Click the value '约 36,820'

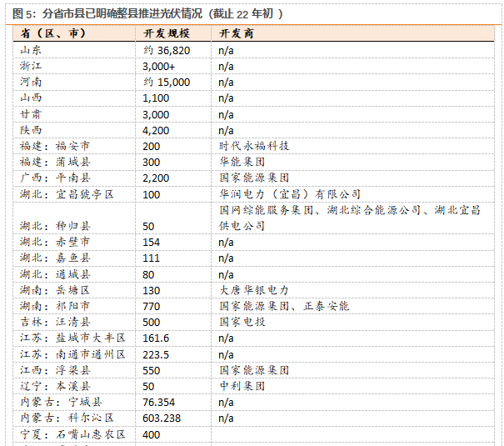167,51
